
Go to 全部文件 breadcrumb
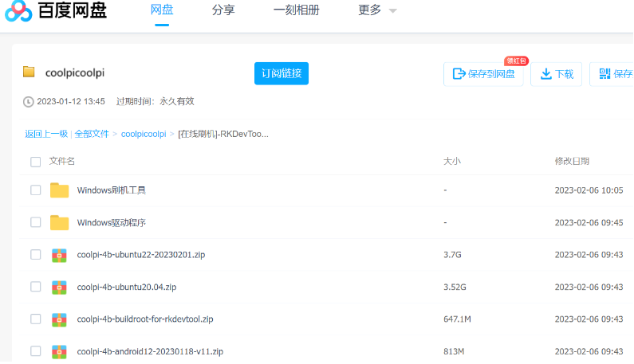[92, 134]
